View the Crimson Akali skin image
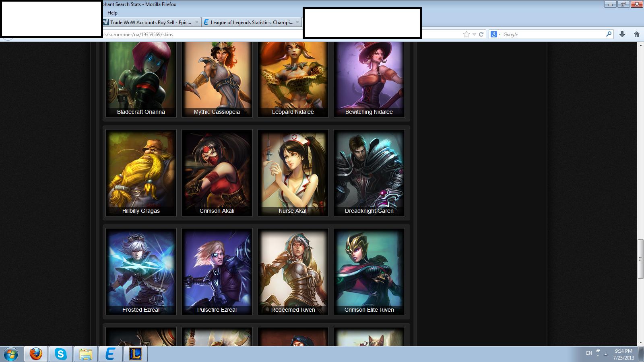 pyautogui.click(x=217, y=173)
